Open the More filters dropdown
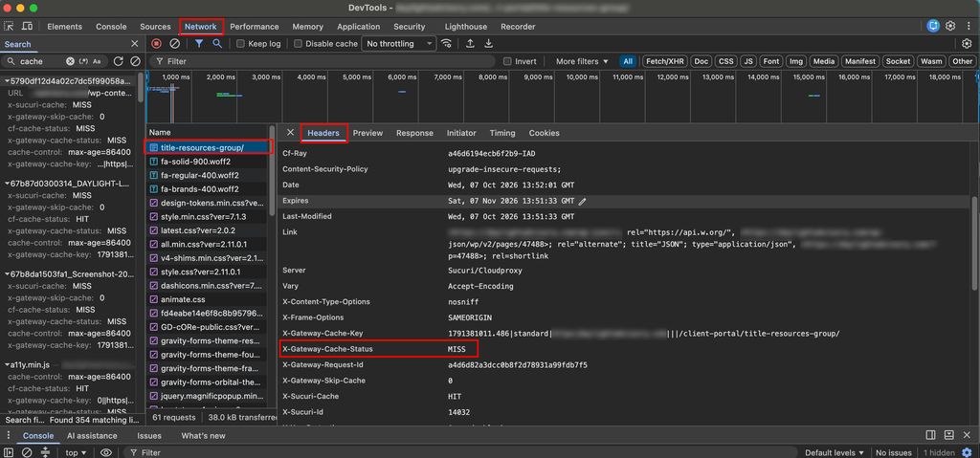Image resolution: width=980 pixels, height=458 pixels. pos(582,61)
